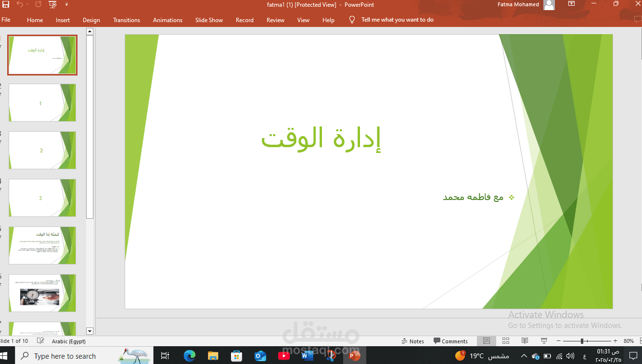Screen dimensions: 642x364
Task: Click the 'Type here to search' taskbar box
Action: tap(85, 356)
